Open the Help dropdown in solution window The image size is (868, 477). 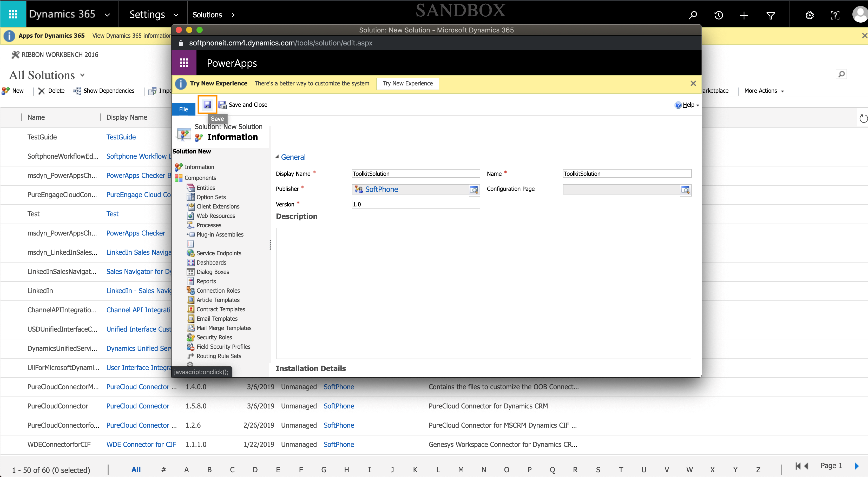point(687,105)
